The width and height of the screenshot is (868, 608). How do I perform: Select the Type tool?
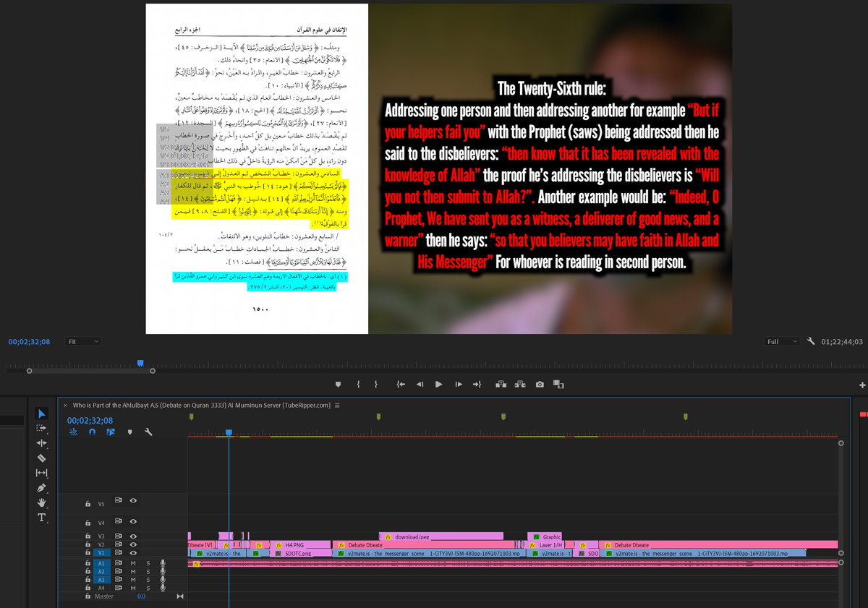[x=42, y=518]
